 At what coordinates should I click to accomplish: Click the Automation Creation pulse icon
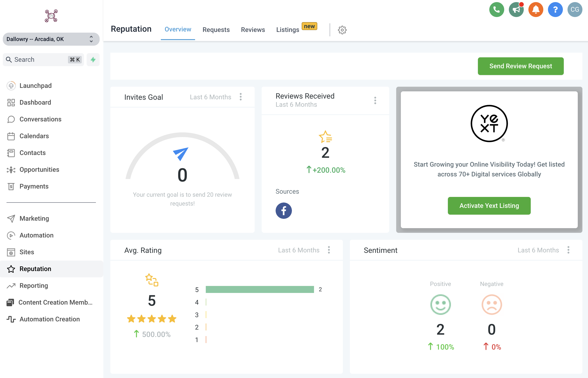[11, 319]
